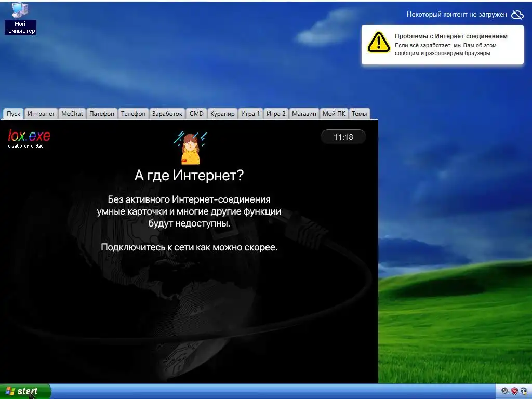532x399 pixels.
Task: Click the crossed-out cloud offline icon
Action: [517, 15]
